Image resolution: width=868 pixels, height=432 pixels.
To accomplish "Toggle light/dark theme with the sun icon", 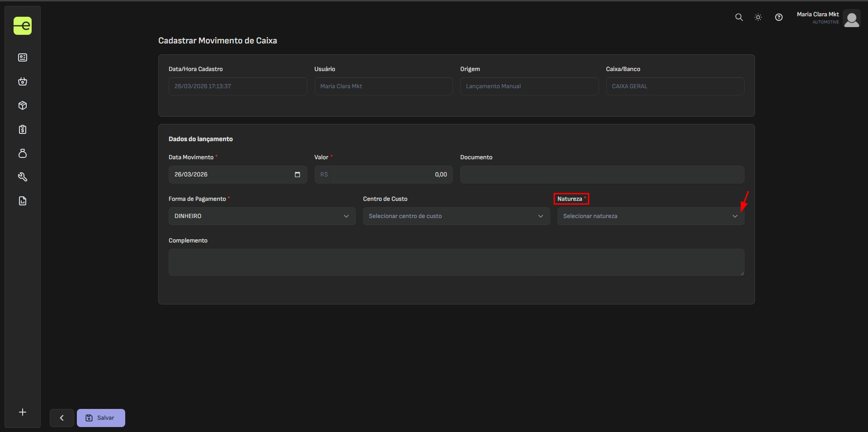I will 758,17.
